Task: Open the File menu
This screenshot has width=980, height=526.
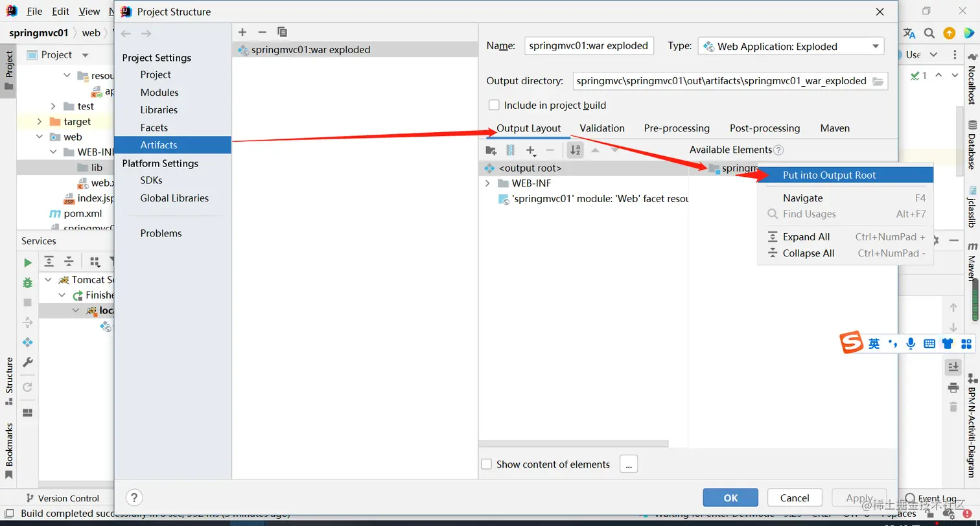Action: pos(34,12)
